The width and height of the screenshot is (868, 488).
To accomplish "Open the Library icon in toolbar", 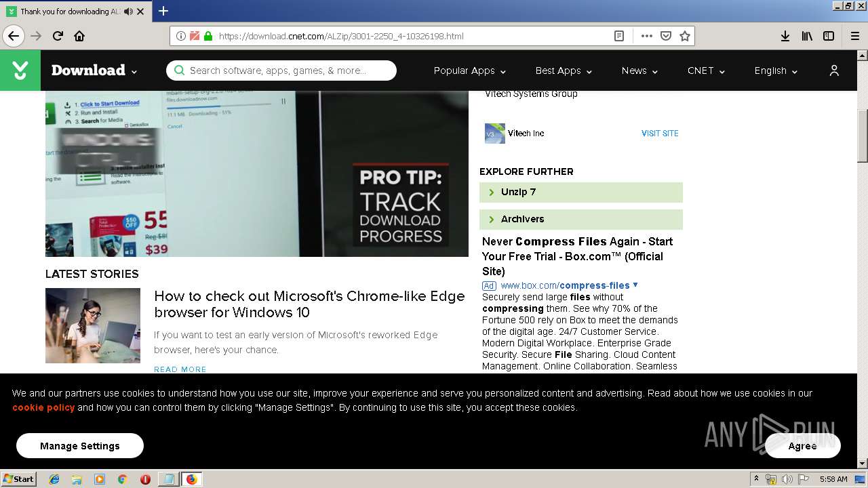I will 807,36.
